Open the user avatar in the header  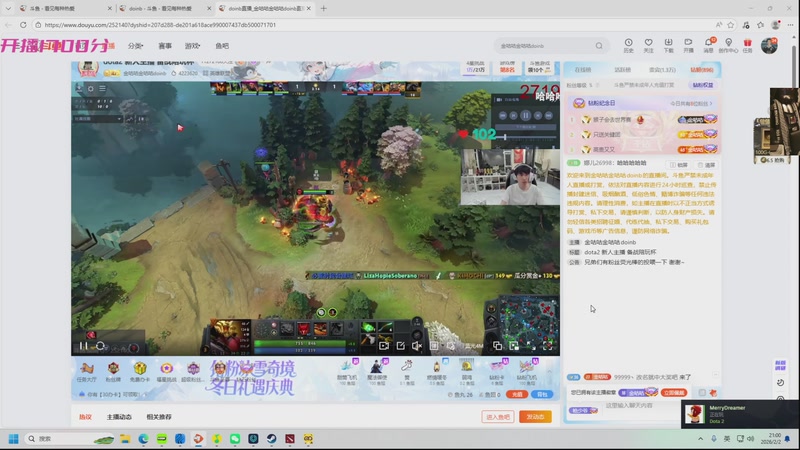tap(769, 45)
